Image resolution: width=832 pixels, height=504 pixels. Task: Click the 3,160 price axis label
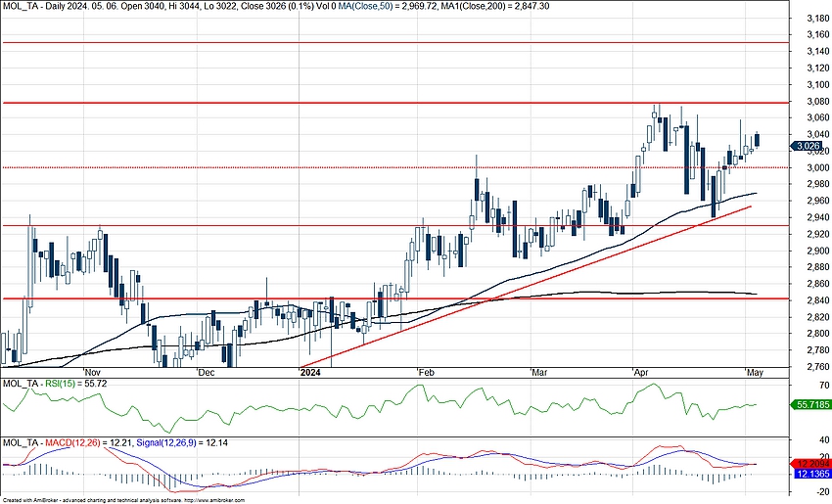tap(817, 34)
